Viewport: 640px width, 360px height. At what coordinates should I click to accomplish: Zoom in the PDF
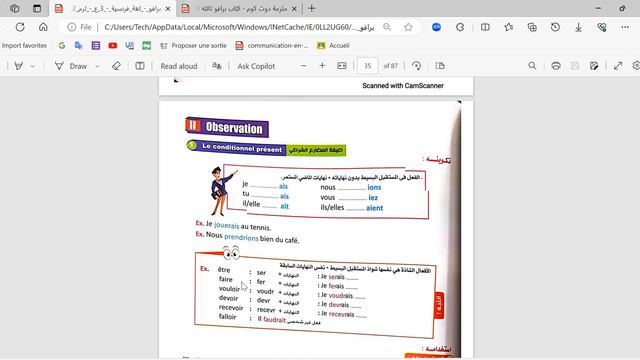pos(322,66)
